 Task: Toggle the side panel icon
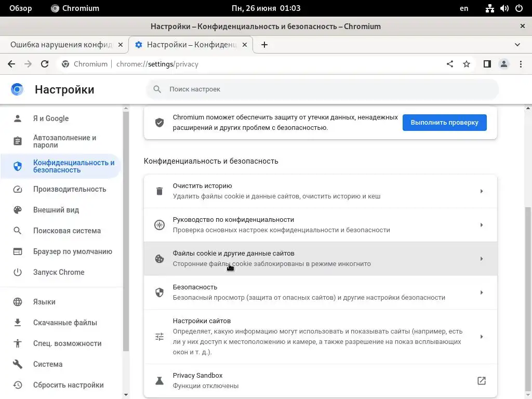coord(487,64)
